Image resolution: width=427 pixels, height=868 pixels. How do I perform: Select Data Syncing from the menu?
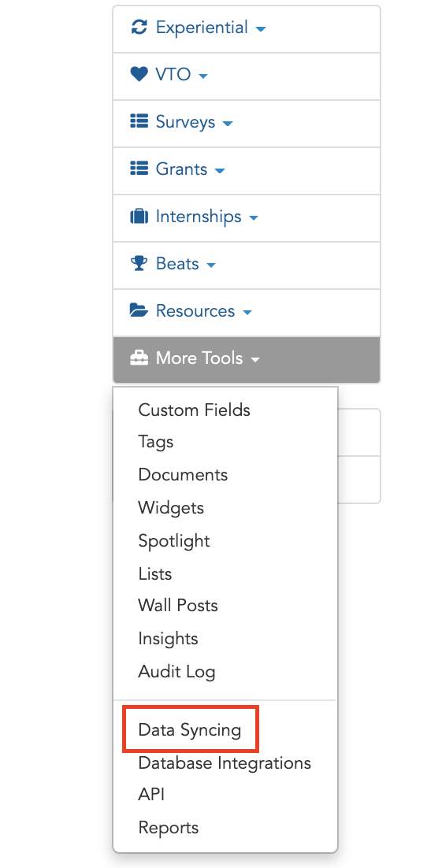[x=190, y=730]
